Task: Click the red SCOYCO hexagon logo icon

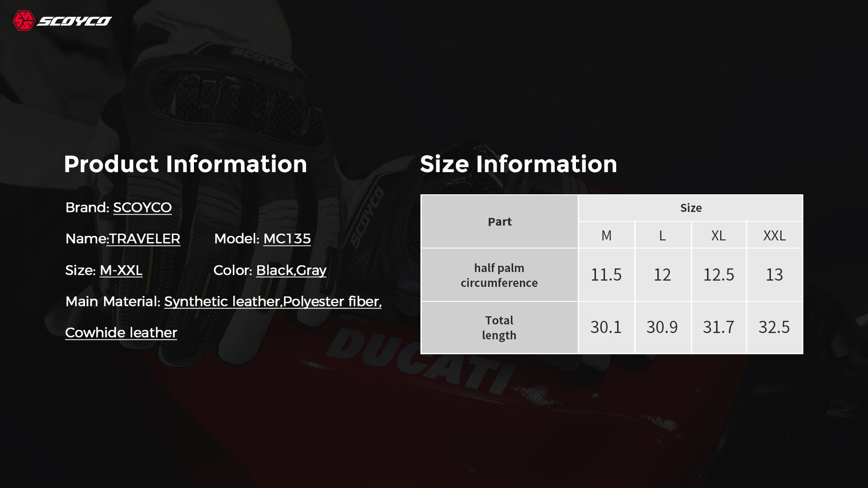Action: [24, 21]
